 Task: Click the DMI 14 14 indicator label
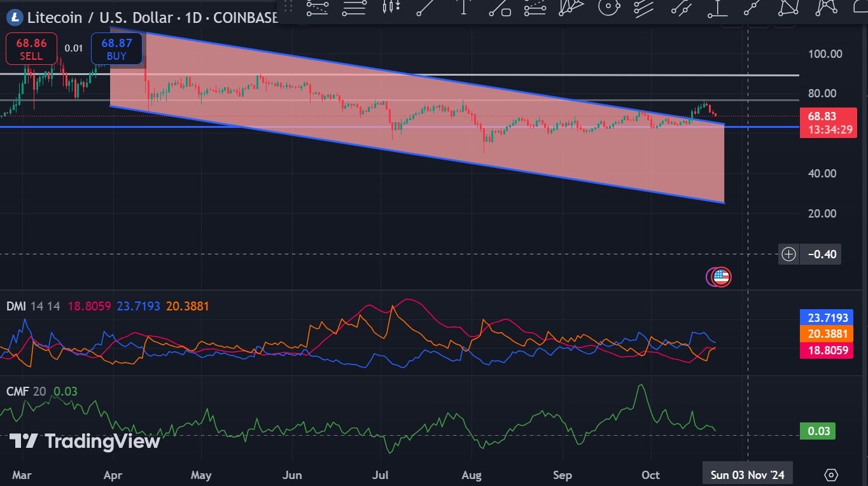pyautogui.click(x=33, y=306)
